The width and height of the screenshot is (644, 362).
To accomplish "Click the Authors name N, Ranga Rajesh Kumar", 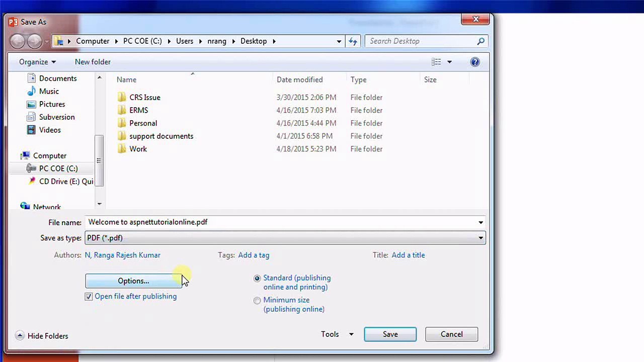I will (x=122, y=255).
